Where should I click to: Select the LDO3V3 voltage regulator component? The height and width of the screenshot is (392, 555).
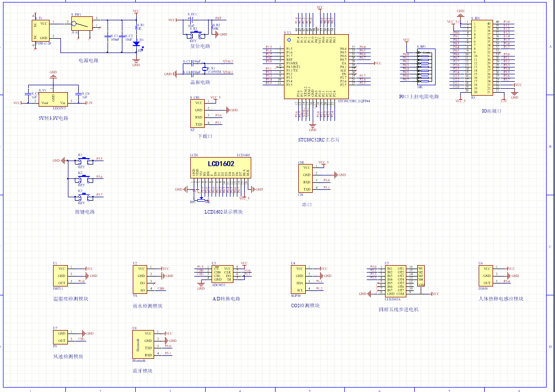54,99
